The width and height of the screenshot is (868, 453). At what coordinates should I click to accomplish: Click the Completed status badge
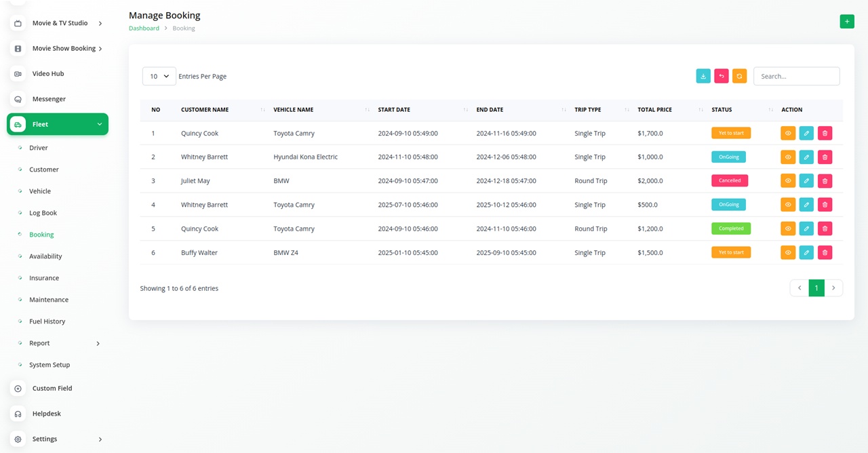click(731, 229)
